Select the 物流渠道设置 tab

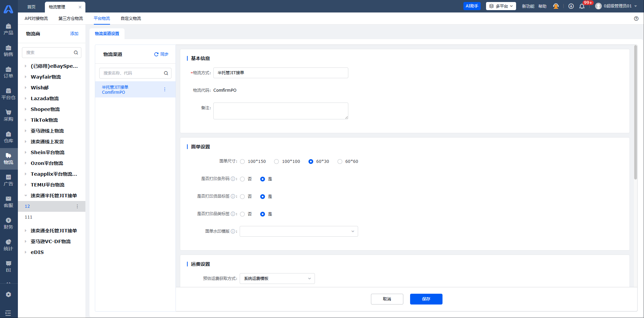[107, 34]
